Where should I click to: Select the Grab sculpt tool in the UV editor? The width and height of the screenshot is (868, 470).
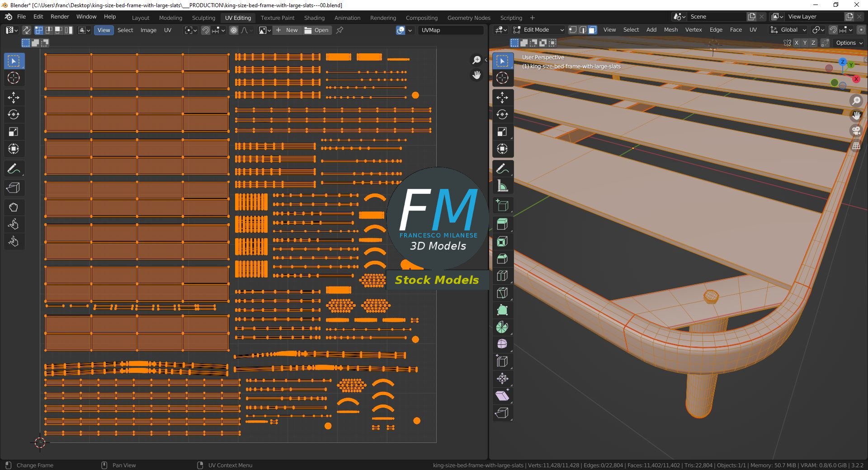[x=14, y=207]
